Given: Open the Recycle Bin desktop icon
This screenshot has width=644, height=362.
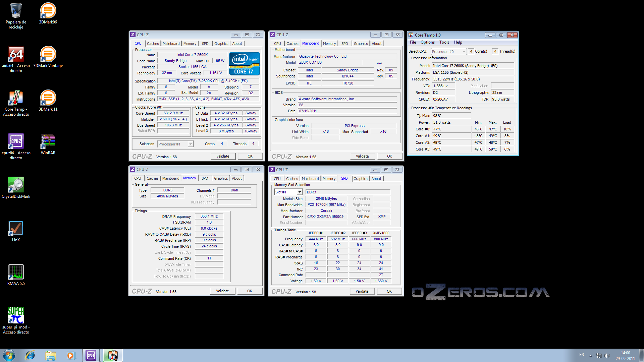Looking at the screenshot, I should pos(16,16).
